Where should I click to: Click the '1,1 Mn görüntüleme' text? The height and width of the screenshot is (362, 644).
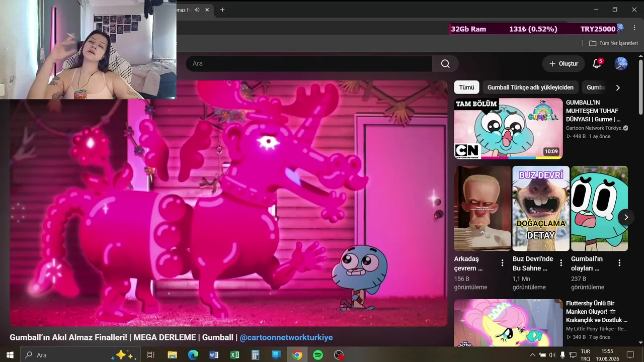tap(529, 283)
